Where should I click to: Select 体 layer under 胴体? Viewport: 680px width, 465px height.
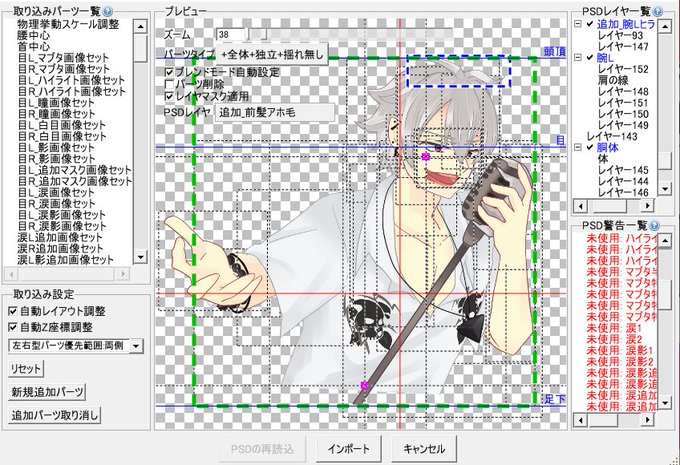click(x=603, y=159)
